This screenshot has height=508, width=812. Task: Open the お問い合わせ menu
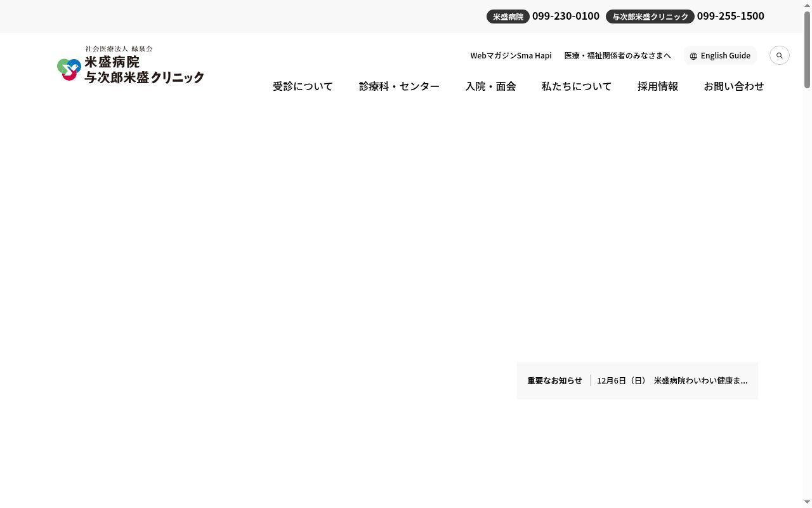pyautogui.click(x=734, y=86)
